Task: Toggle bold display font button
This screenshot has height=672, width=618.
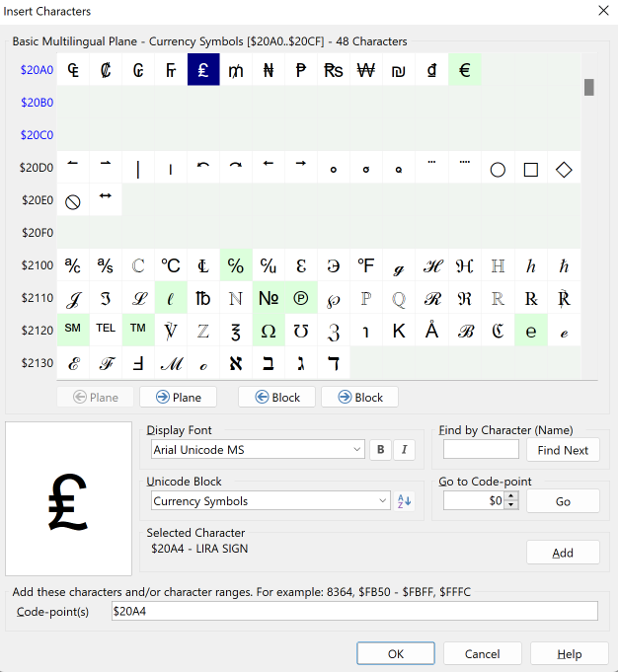Action: click(x=381, y=450)
